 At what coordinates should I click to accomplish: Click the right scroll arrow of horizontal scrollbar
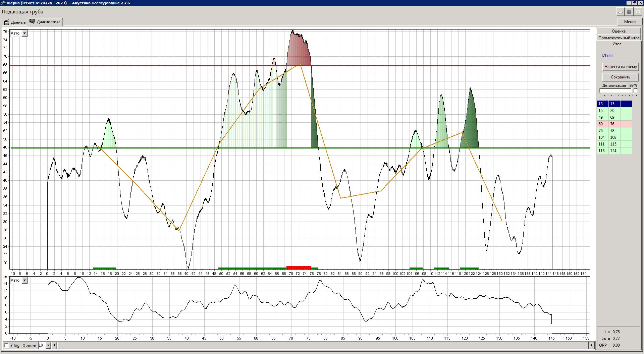tap(592, 345)
